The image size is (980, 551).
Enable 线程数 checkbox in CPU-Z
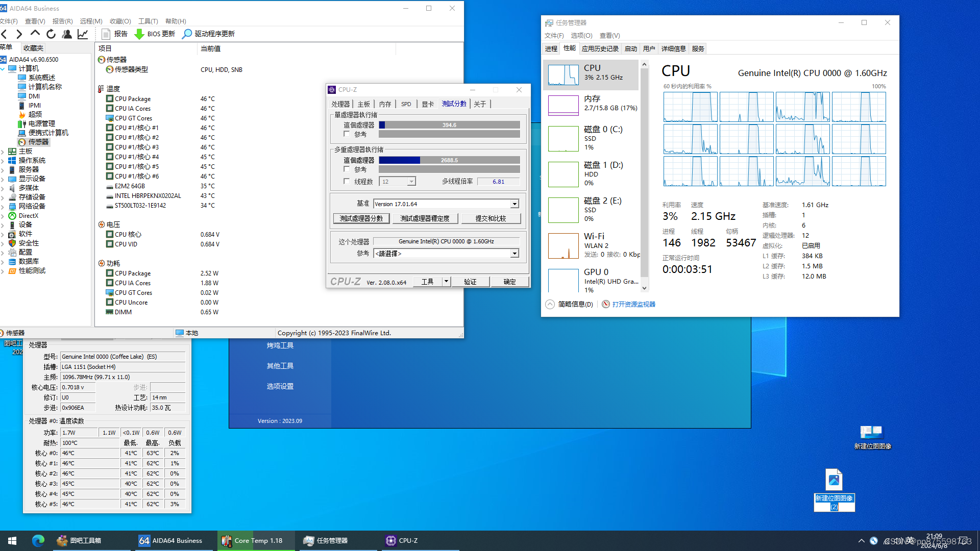click(x=347, y=181)
